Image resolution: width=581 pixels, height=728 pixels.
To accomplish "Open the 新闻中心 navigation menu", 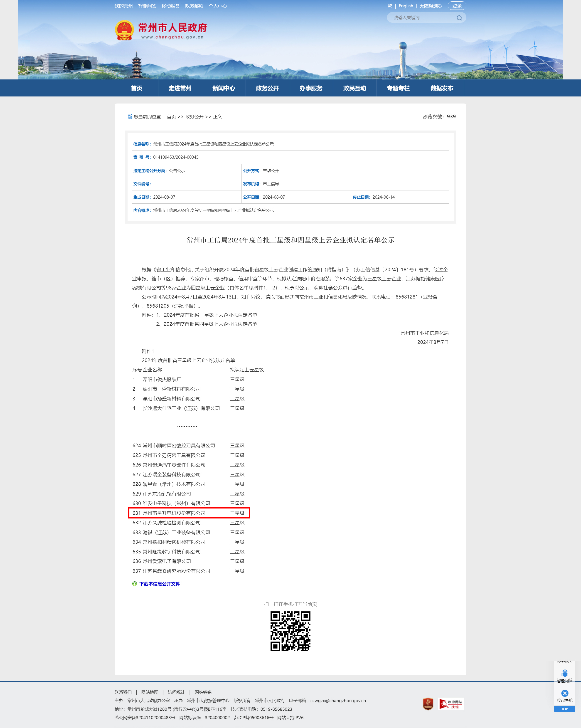I will (x=224, y=88).
